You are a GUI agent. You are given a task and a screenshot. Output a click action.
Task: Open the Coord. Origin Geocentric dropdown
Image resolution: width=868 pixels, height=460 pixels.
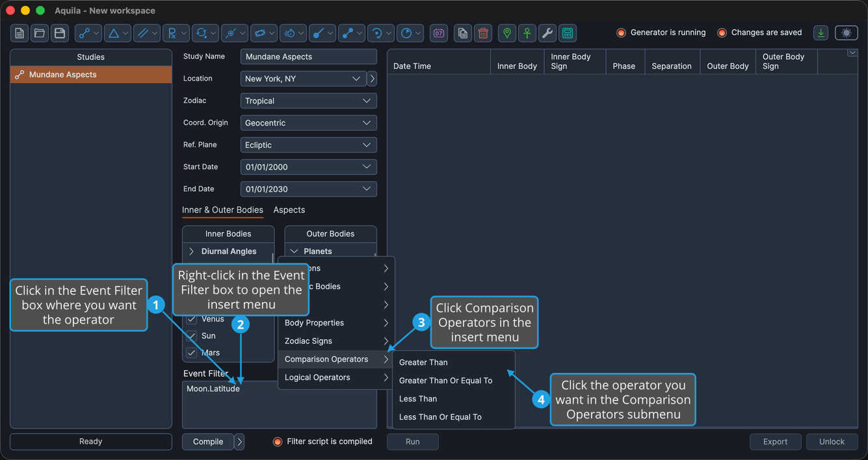(x=308, y=123)
